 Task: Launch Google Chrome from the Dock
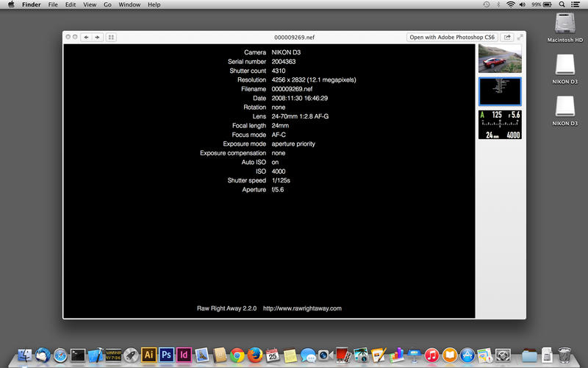pos(237,355)
